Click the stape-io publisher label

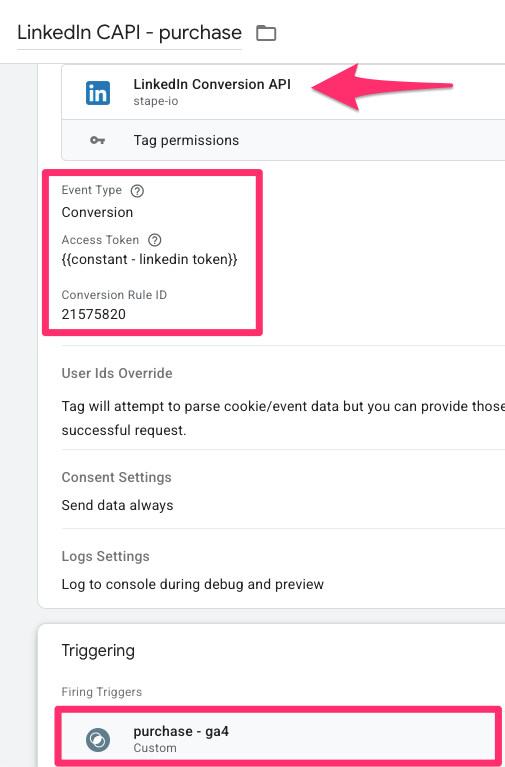tap(156, 102)
